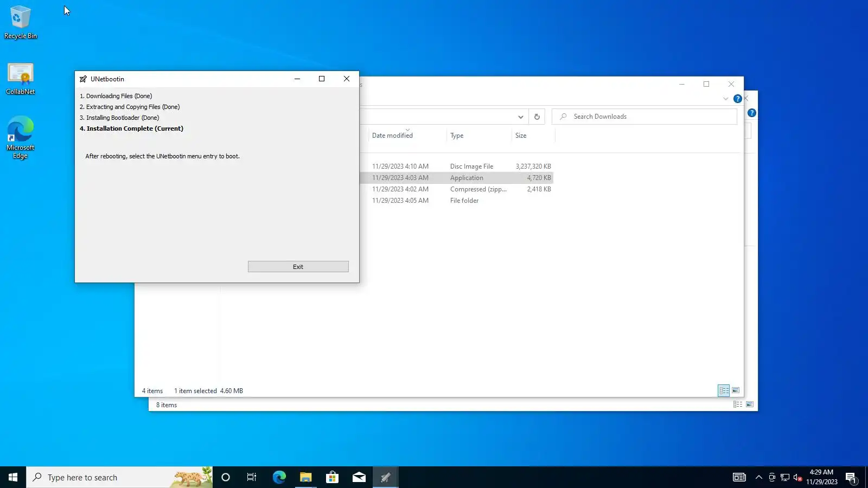The width and height of the screenshot is (868, 488).
Task: Sort by Date modified column
Action: pos(392,136)
